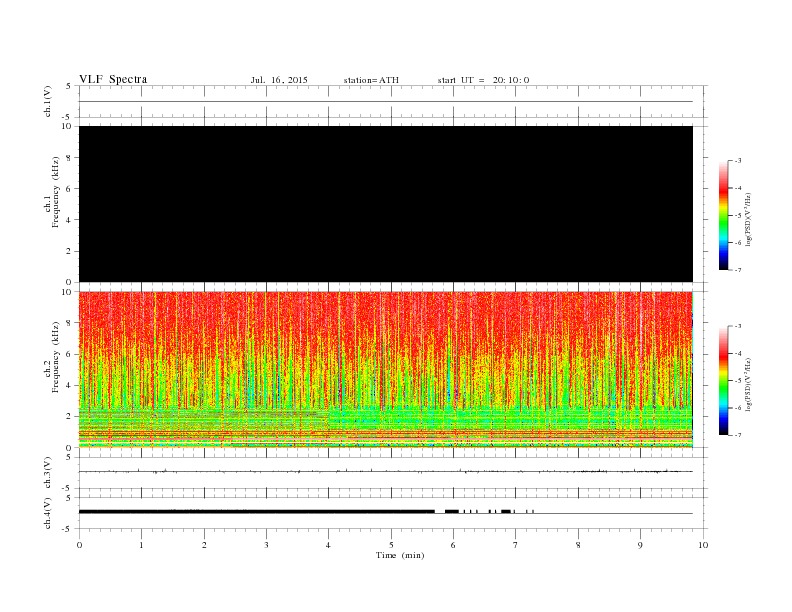Click the 'ch.4(V)' axis label
Viewport: 792px width, 612px height.
pyautogui.click(x=48, y=513)
